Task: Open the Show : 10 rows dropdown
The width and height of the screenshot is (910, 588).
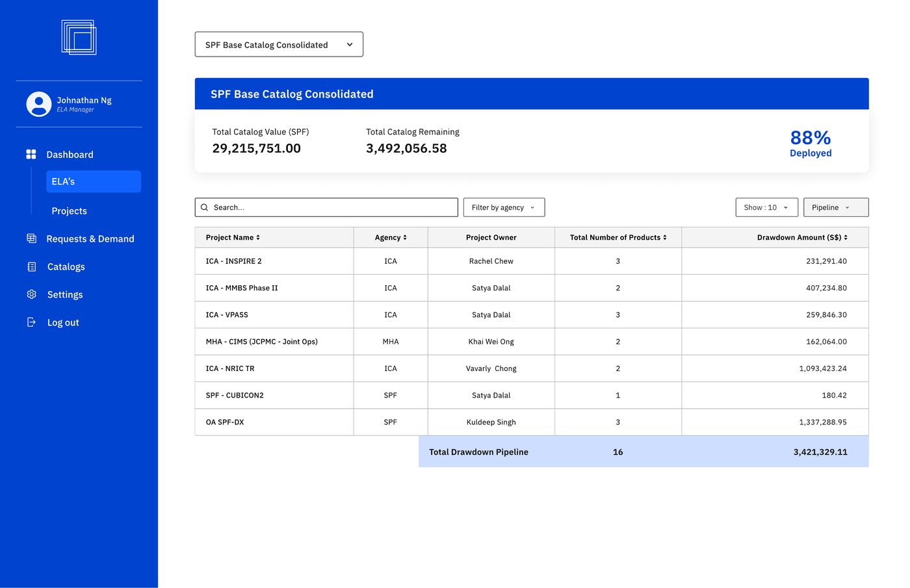Action: (766, 207)
